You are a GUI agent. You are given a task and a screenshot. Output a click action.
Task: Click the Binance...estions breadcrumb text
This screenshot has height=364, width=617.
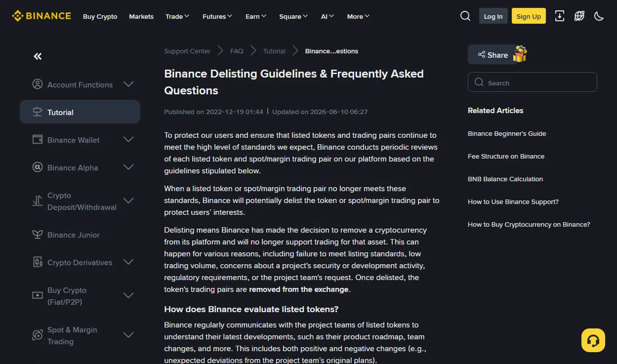332,51
